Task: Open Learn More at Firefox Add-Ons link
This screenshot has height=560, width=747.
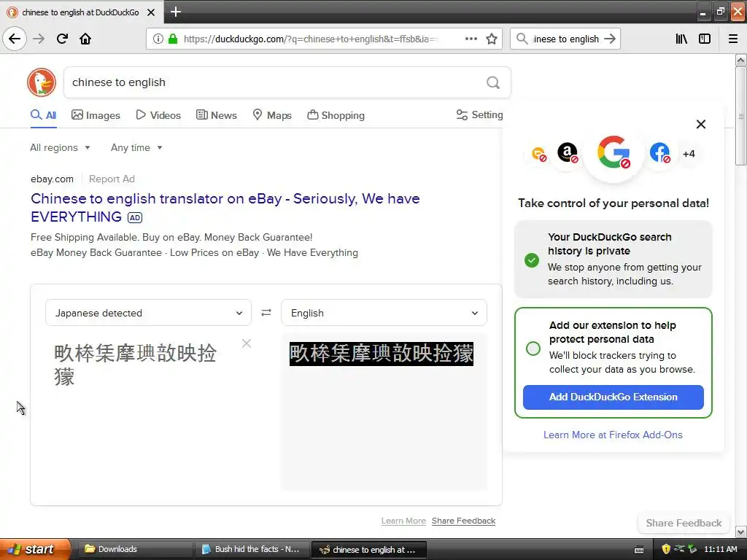Action: point(613,435)
